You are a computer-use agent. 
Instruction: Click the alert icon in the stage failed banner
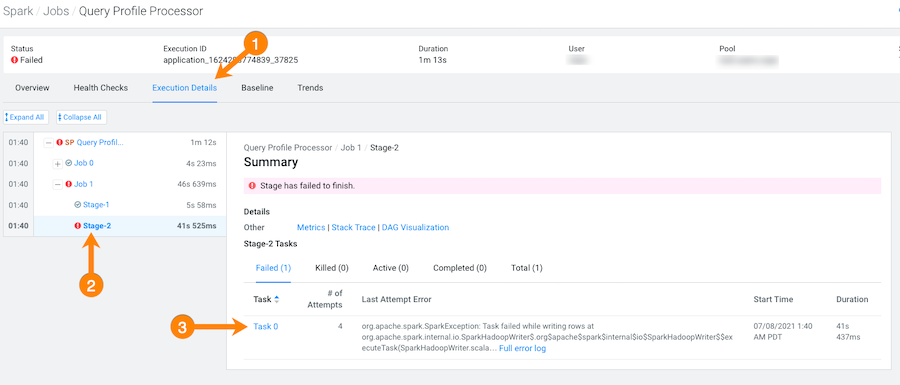click(x=252, y=186)
